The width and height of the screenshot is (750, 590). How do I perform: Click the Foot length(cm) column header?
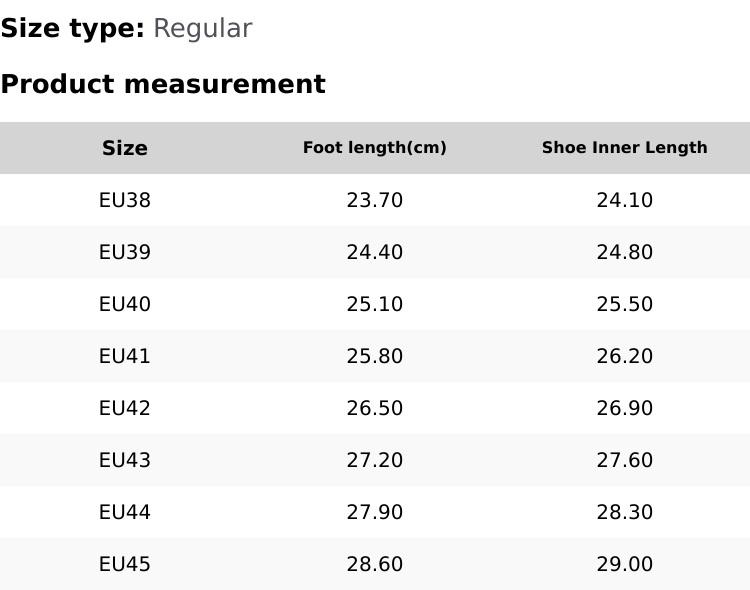tap(375, 148)
